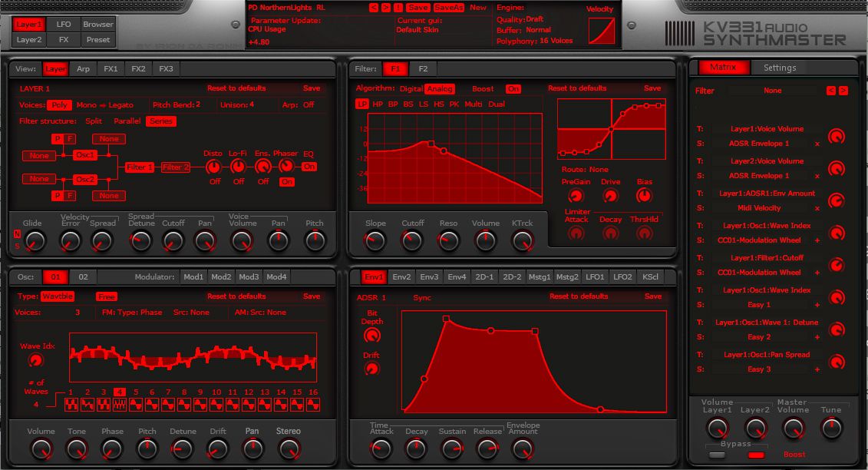This screenshot has width=868, height=470.
Task: Click the ! button beside Save
Action: pyautogui.click(x=398, y=8)
